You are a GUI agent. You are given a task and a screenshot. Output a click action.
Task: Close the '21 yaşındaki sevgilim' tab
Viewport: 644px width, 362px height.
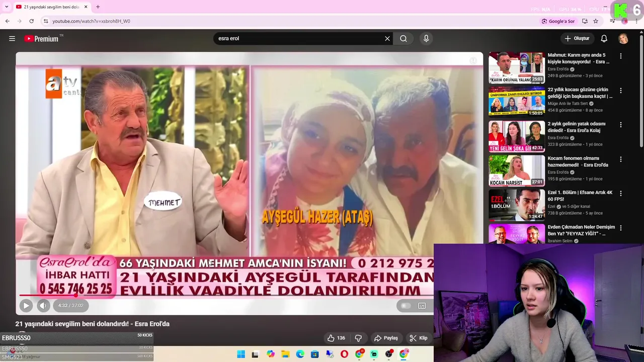[86, 7]
